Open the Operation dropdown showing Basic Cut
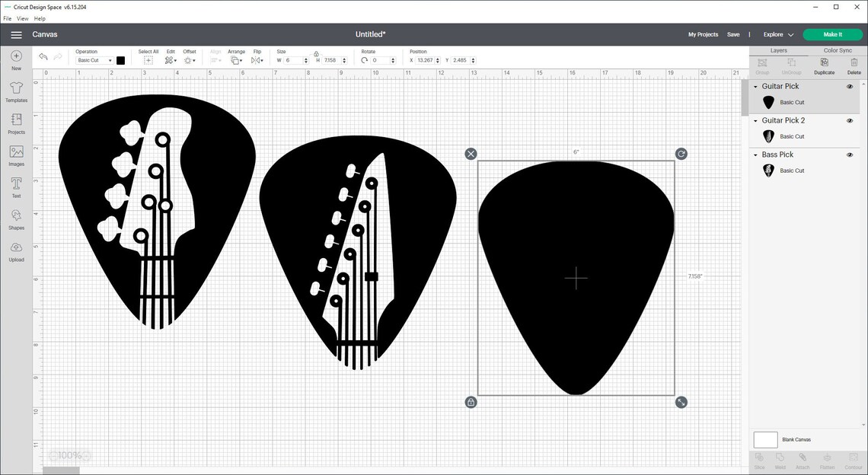This screenshot has height=475, width=868. [93, 60]
